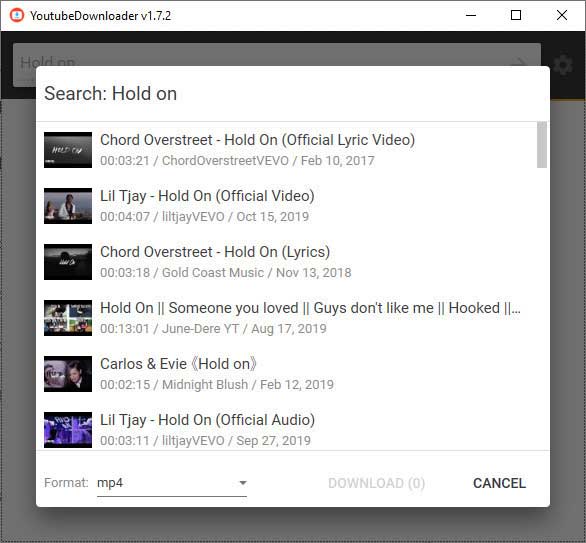This screenshot has width=586, height=543.
Task: Click the results list scrollbar thumb
Action: tap(542, 145)
